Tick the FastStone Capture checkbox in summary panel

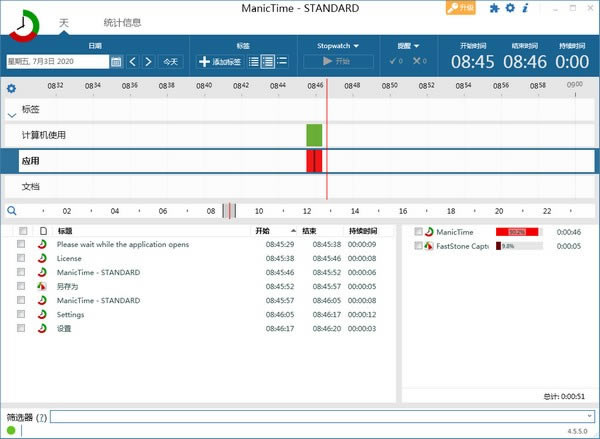coord(418,246)
